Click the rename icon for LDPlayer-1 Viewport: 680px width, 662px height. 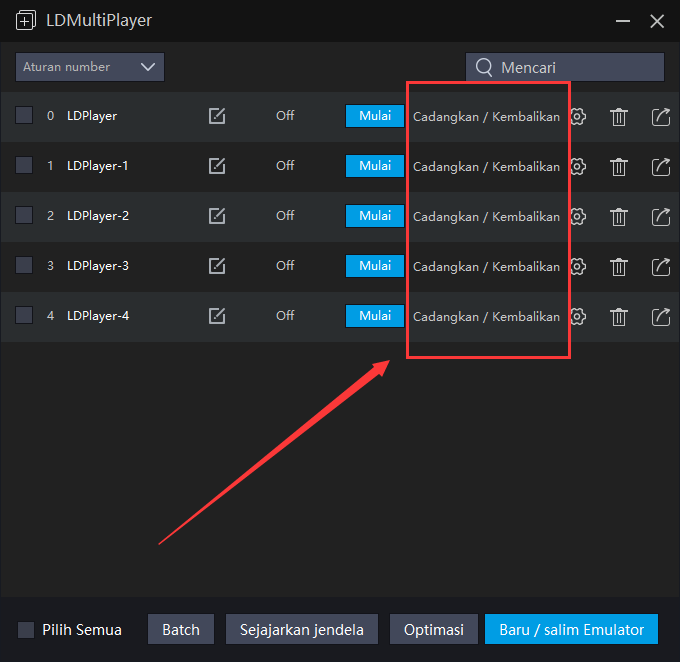(217, 166)
